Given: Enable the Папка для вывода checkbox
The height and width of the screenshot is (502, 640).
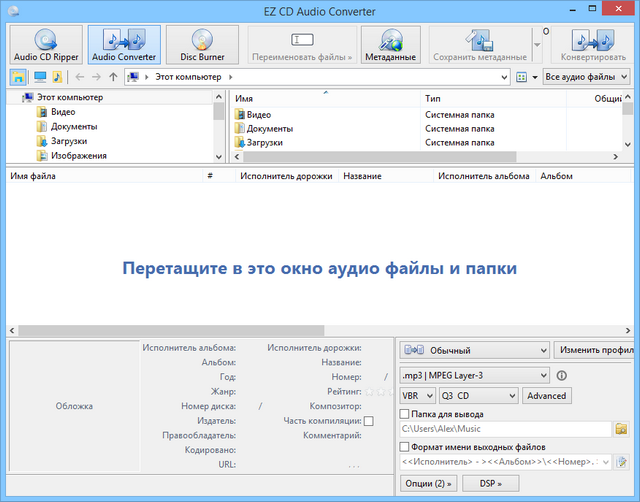Looking at the screenshot, I should [404, 414].
